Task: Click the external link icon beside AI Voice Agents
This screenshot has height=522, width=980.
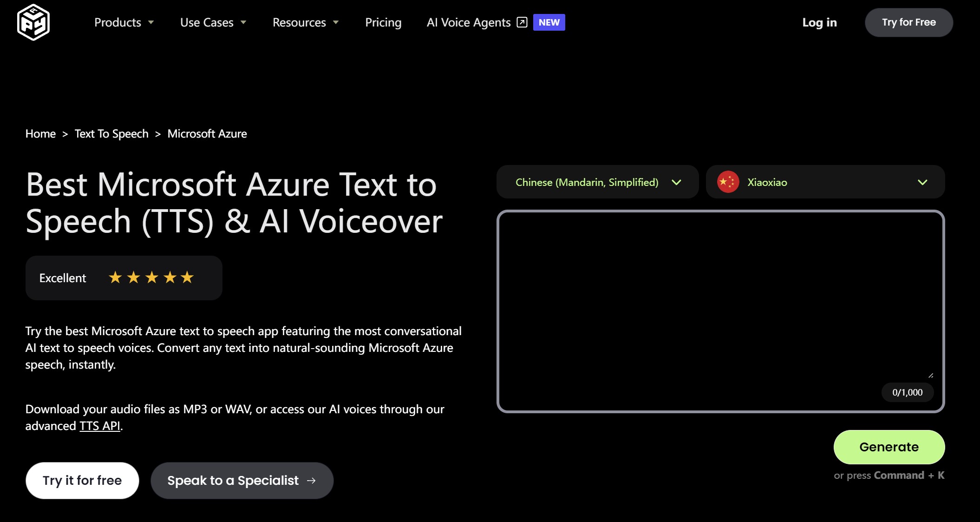Action: pyautogui.click(x=522, y=22)
